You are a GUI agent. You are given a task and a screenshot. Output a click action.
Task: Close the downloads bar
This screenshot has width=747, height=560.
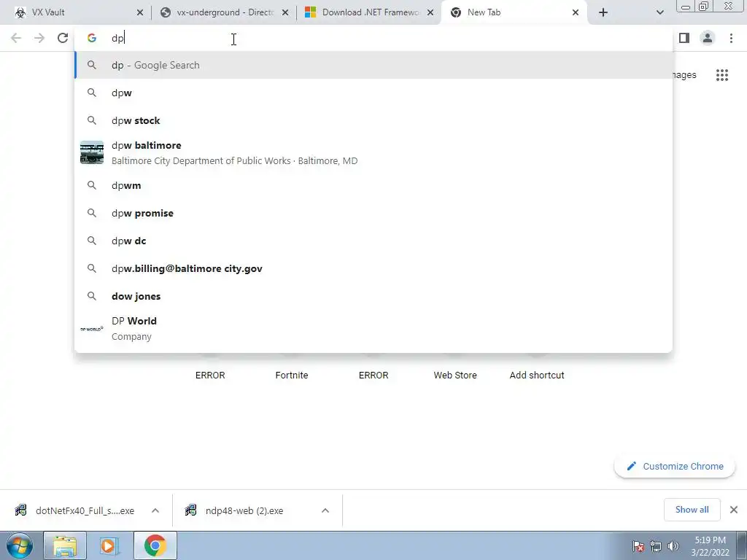[x=734, y=510]
